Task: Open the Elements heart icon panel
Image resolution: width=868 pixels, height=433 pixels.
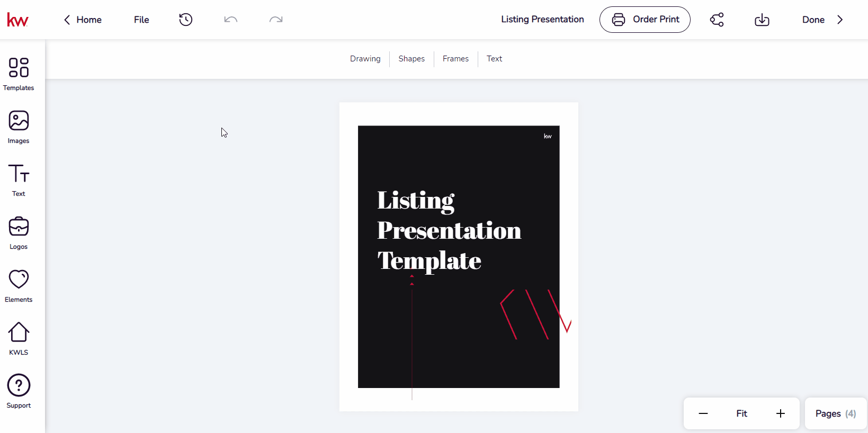Action: coord(19,286)
